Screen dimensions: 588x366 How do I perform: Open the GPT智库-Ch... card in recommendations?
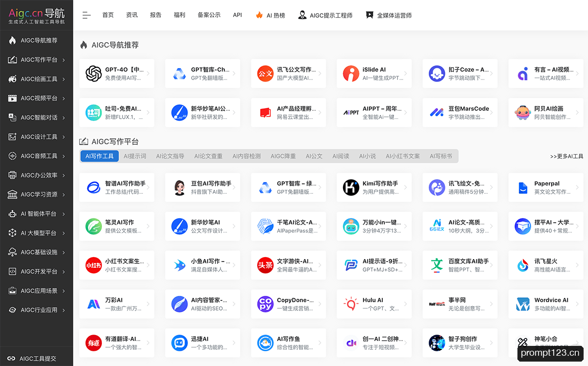point(203,74)
